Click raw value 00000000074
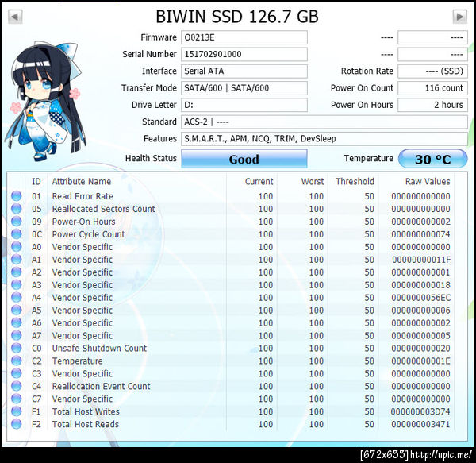Image resolution: width=476 pixels, height=463 pixels. coord(420,234)
